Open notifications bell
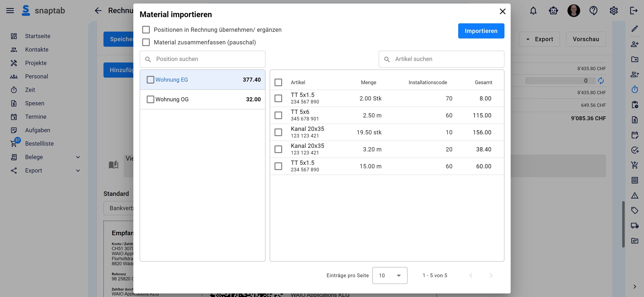Viewport: 644px width, 297px height. [x=533, y=11]
